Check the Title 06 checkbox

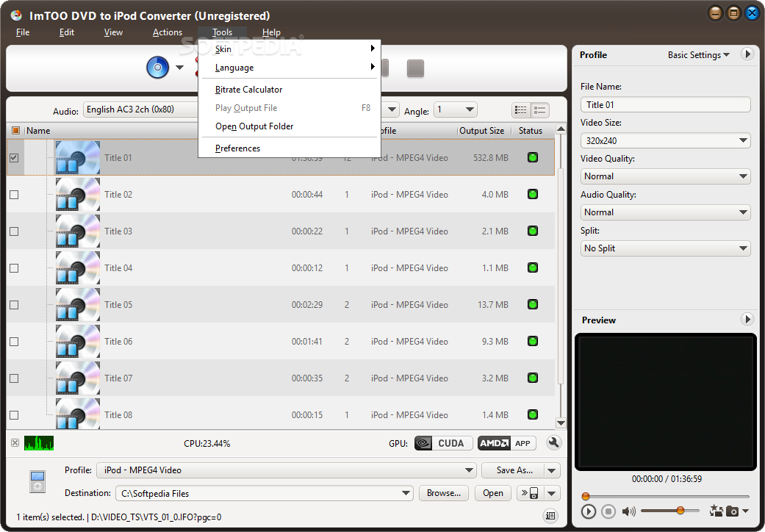point(14,342)
